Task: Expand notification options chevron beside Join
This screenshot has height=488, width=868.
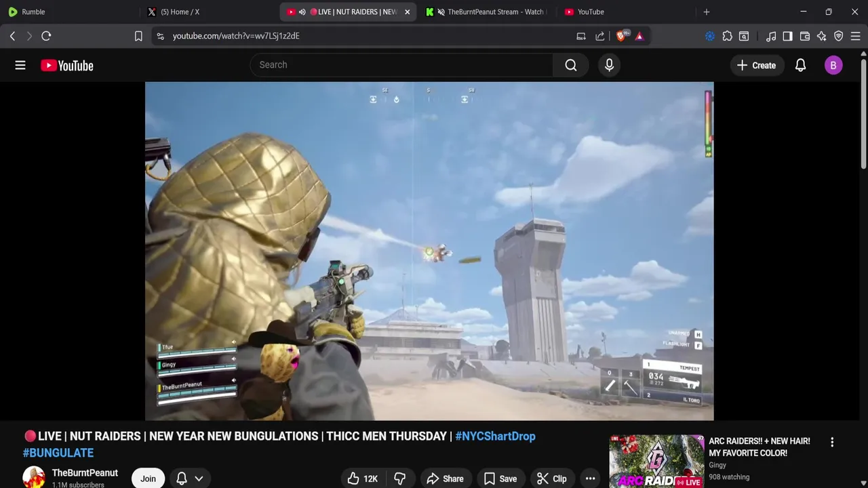Action: click(x=199, y=479)
